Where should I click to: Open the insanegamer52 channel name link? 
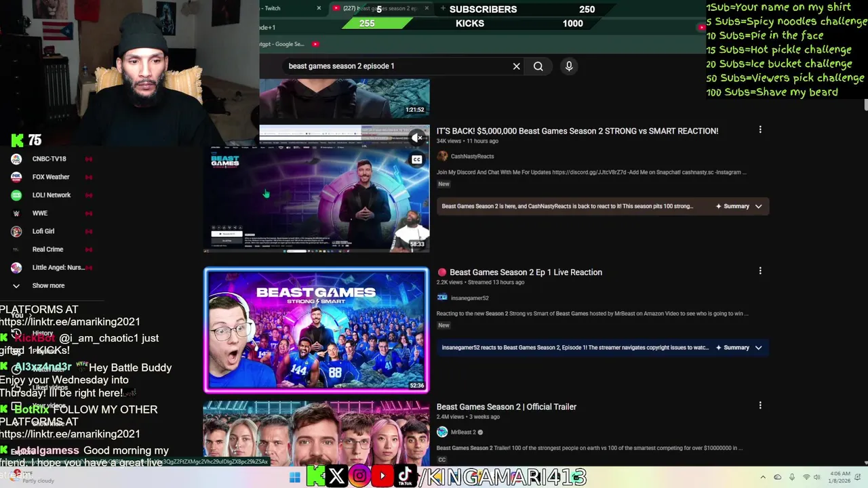click(469, 298)
